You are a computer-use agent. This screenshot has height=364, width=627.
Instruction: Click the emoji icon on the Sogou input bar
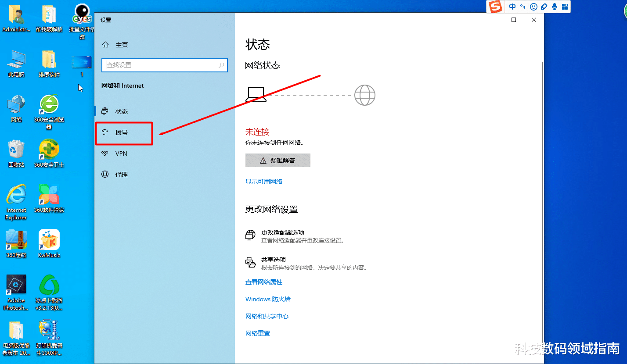click(533, 7)
